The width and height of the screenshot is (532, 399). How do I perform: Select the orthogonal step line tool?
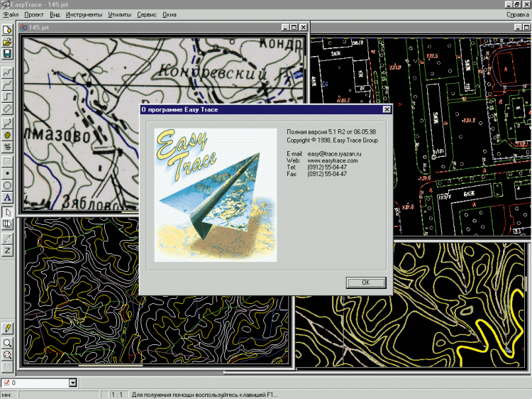click(x=7, y=97)
